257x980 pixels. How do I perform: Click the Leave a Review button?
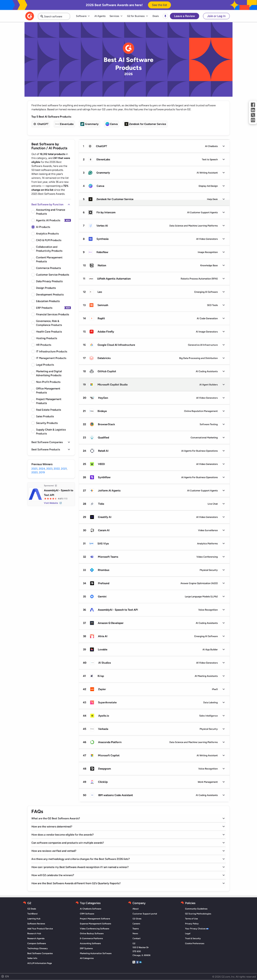click(x=184, y=16)
